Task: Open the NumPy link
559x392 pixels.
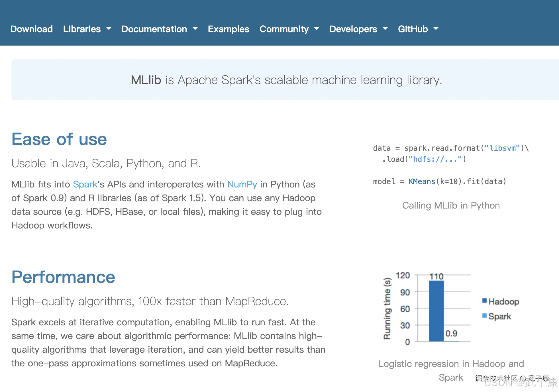Action: [242, 184]
